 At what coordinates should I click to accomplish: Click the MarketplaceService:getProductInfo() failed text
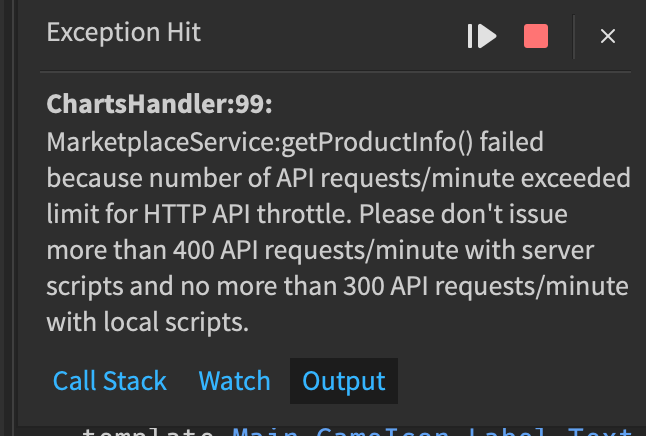pos(295,142)
